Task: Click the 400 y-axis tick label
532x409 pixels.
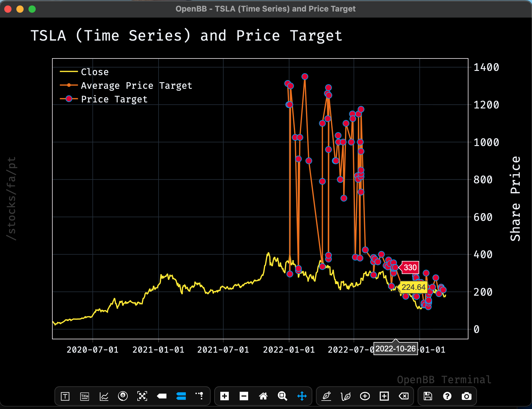Action: (483, 254)
